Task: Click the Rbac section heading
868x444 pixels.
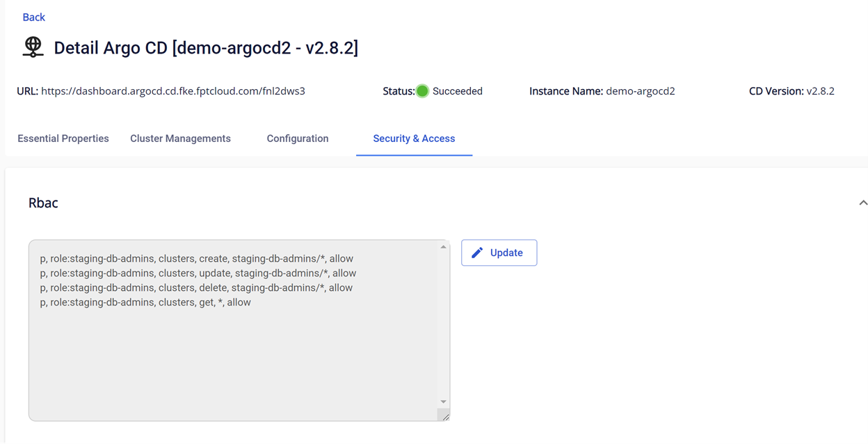Action: pos(43,203)
